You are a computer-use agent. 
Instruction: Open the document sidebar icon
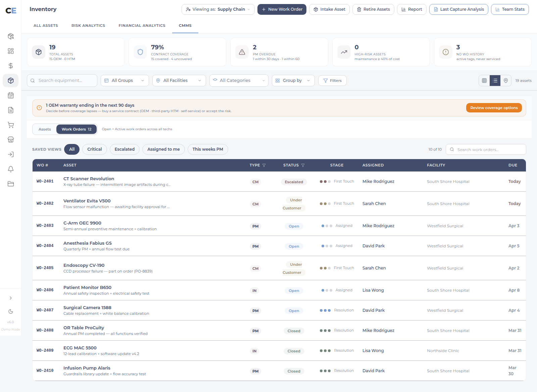[11, 110]
